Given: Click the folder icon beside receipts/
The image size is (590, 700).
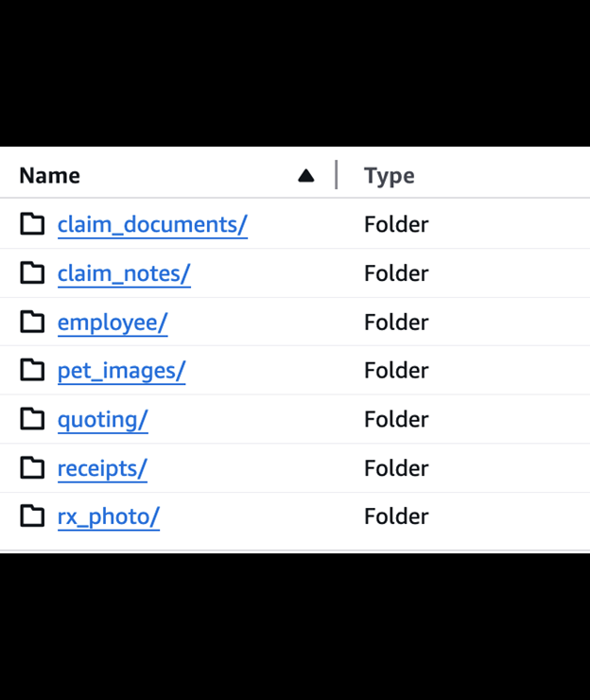Looking at the screenshot, I should coord(33,468).
